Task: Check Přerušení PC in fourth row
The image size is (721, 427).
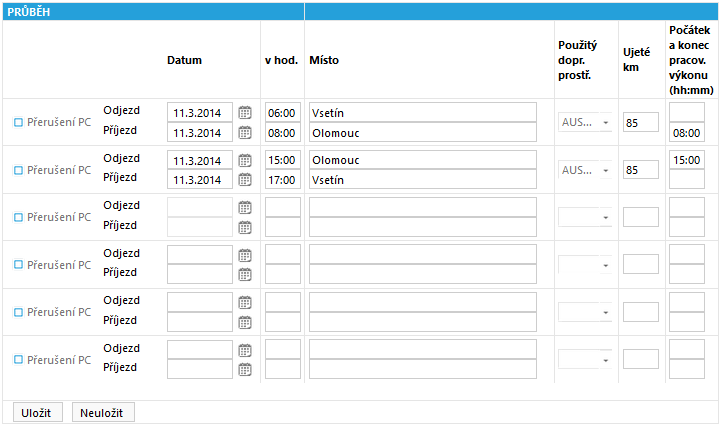Action: pos(18,265)
